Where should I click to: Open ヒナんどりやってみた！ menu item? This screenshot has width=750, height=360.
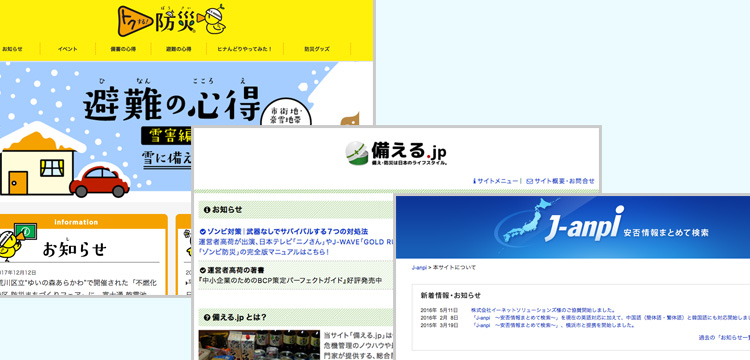pos(244,49)
